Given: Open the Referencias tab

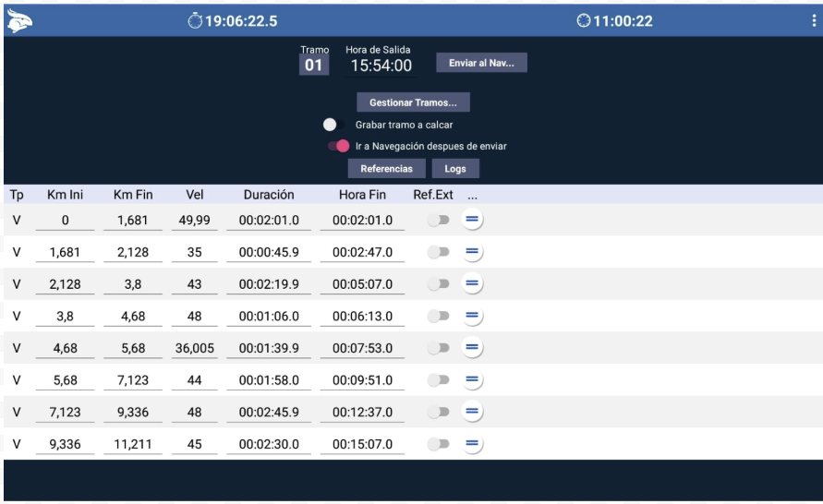Looking at the screenshot, I should click(x=386, y=169).
